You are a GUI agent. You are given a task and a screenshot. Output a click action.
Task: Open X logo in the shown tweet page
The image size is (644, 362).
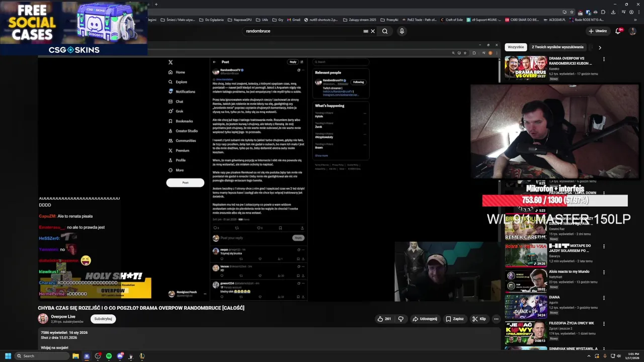171,62
